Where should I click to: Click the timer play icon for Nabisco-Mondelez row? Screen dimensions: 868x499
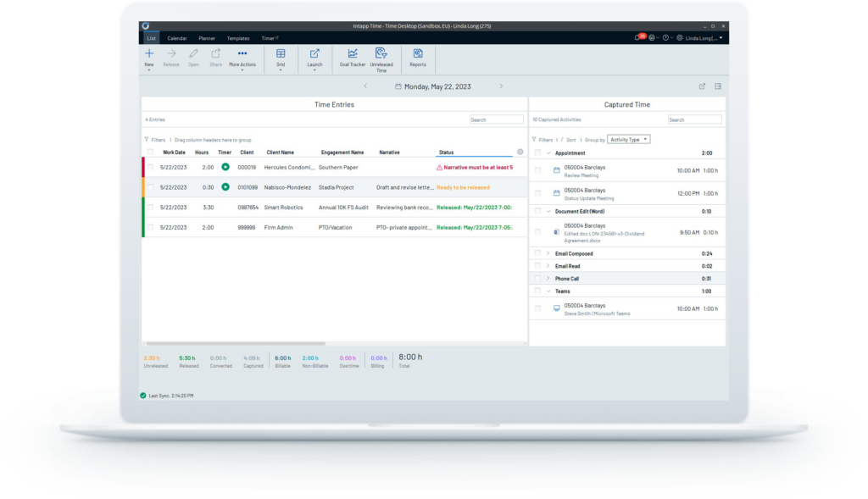tap(225, 187)
